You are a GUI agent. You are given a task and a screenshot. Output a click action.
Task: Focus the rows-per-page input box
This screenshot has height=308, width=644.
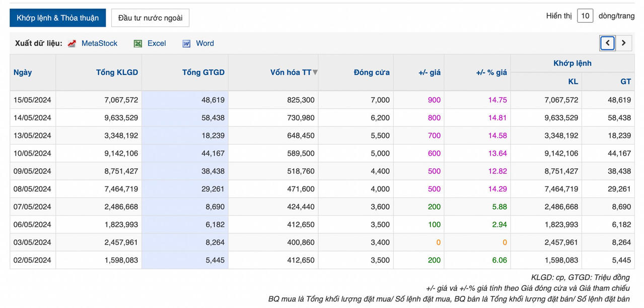(x=585, y=16)
